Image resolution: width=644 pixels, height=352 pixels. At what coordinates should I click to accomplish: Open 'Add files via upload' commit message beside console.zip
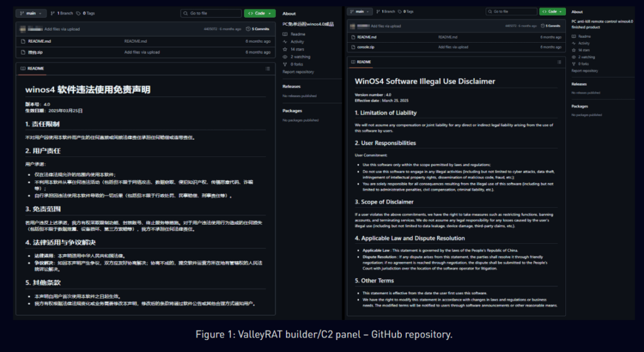pos(453,47)
